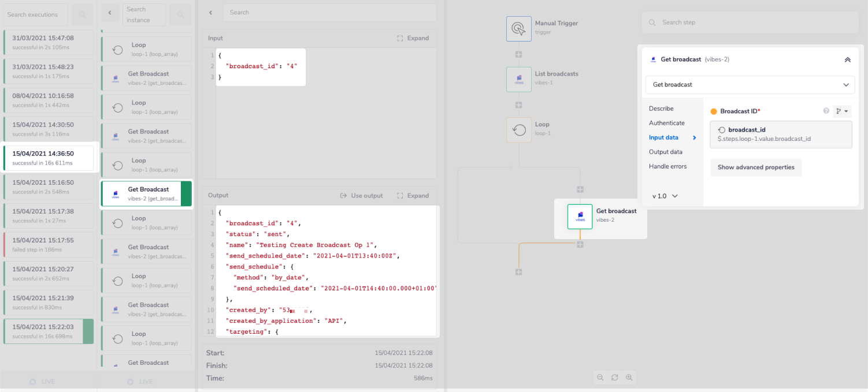Add a step below Manual Trigger
The image size is (868, 392).
click(518, 54)
